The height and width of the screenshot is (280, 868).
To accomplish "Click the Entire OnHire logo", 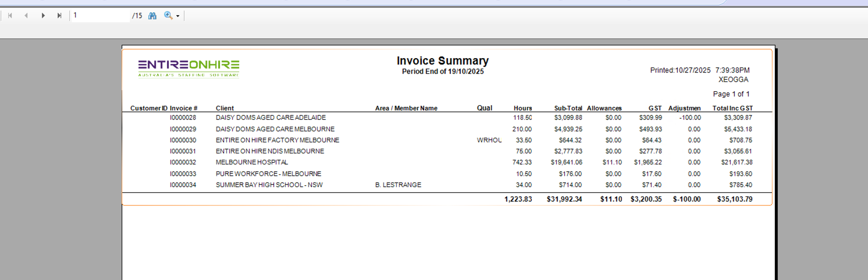I will 188,68.
